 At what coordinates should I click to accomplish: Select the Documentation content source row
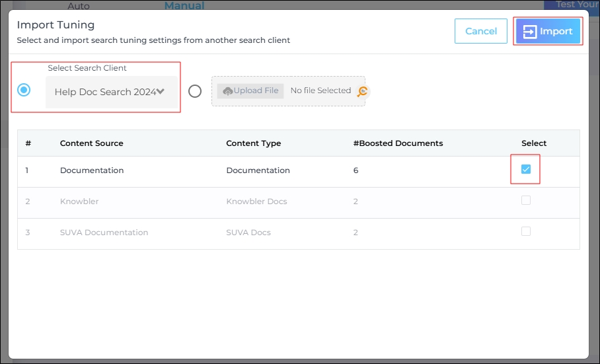(92, 170)
